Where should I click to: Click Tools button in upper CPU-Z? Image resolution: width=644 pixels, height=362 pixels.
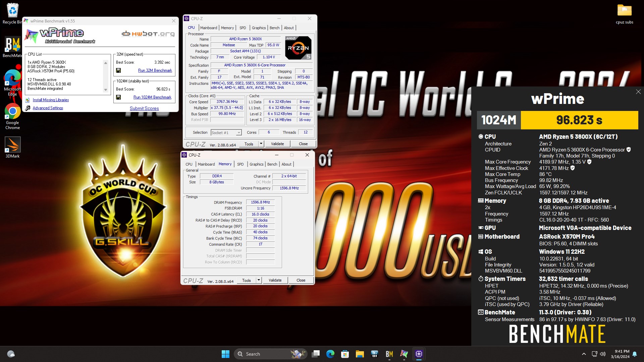249,144
